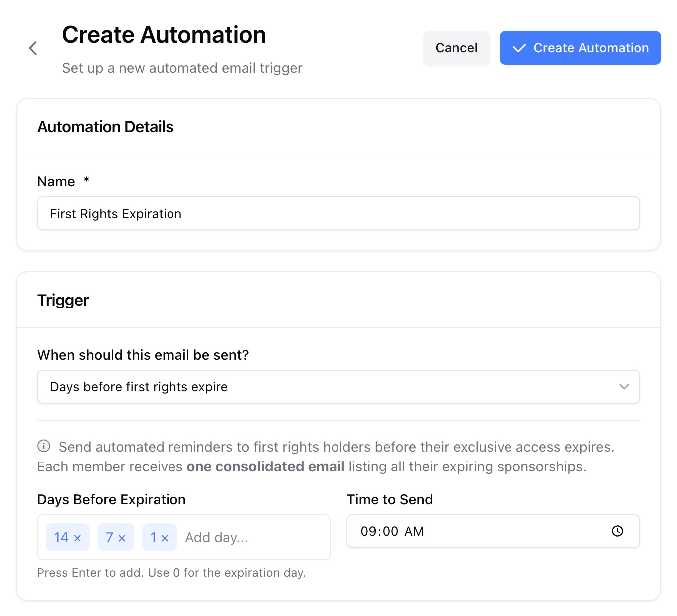Image resolution: width=677 pixels, height=616 pixels.
Task: Click the Name field containing "First Rights Expiration"
Action: 338,213
